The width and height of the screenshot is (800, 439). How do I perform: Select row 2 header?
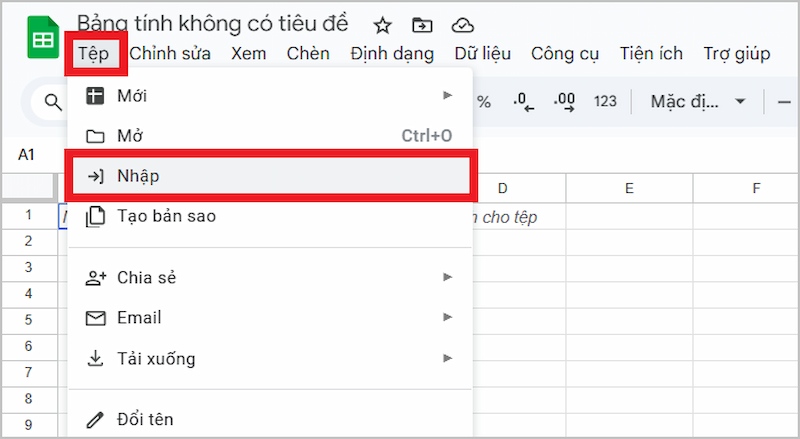[29, 241]
